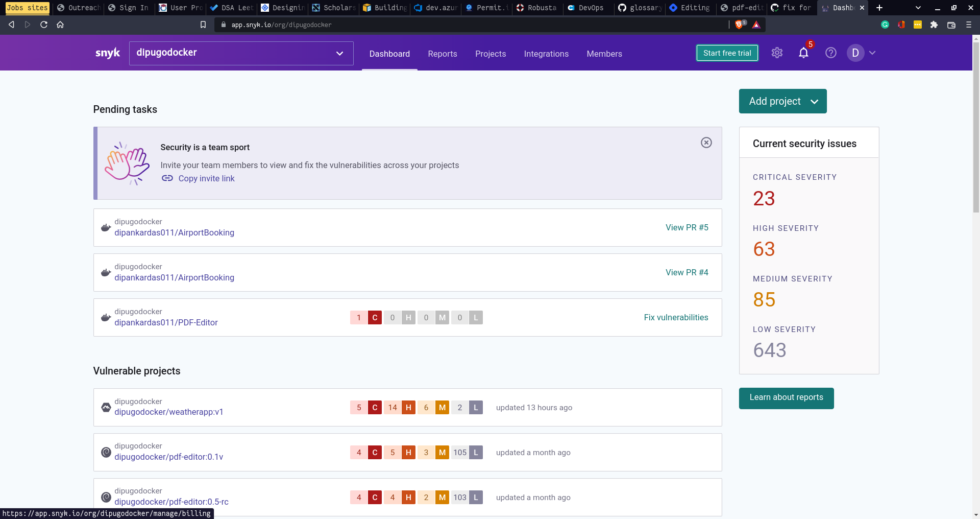
Task: Click the browser forward arrow
Action: coord(28,25)
